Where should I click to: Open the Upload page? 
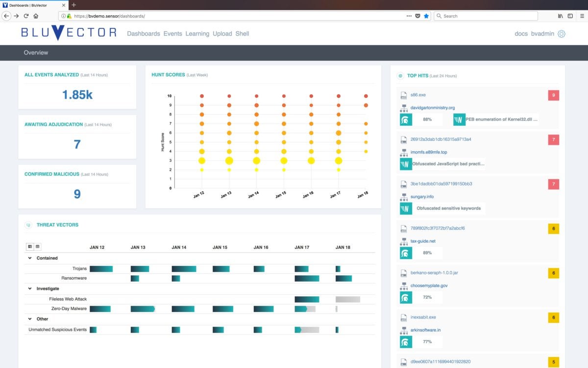click(x=222, y=34)
